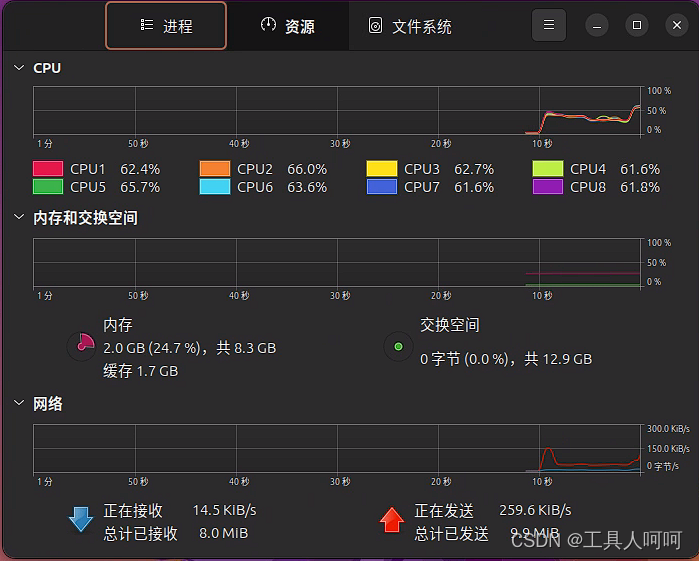Click the memory and swap history graph

[338, 263]
